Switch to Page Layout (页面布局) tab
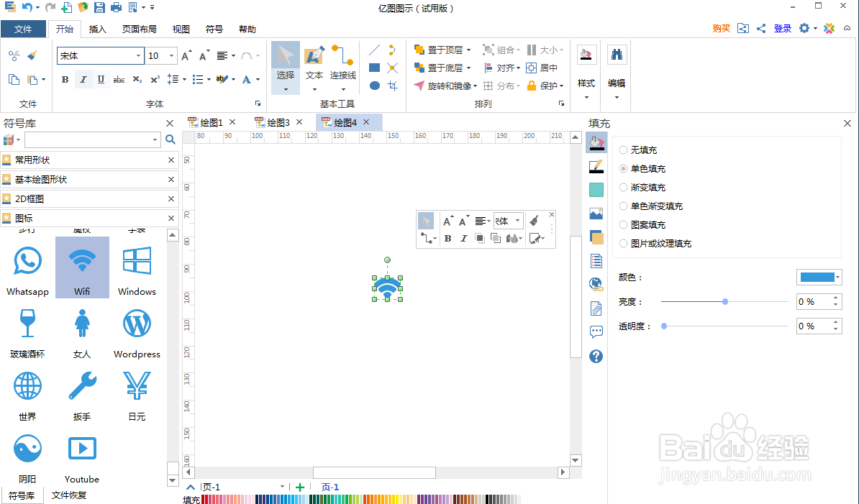Screen dimensions: 859x504 139,29
